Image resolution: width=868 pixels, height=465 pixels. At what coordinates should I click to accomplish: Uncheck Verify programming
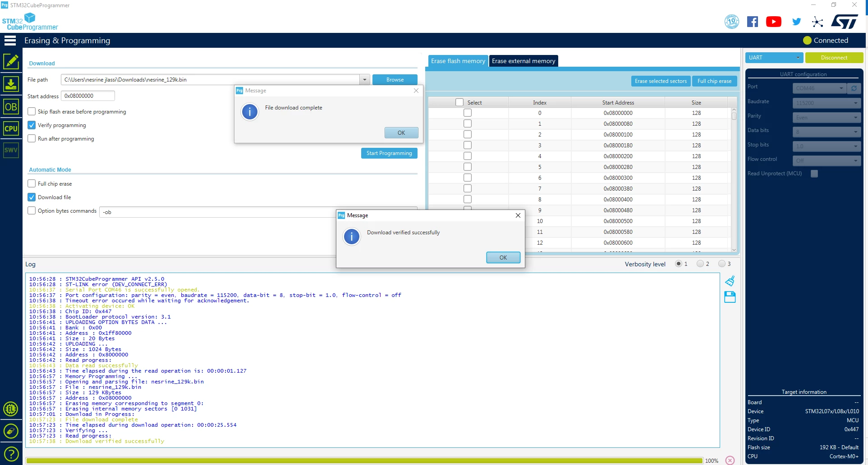(32, 125)
